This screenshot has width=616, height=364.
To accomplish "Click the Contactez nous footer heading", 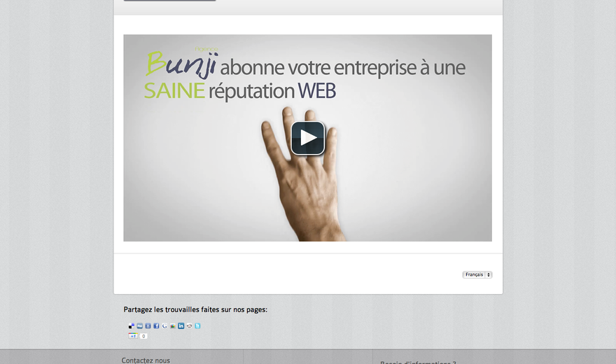I will (x=146, y=360).
